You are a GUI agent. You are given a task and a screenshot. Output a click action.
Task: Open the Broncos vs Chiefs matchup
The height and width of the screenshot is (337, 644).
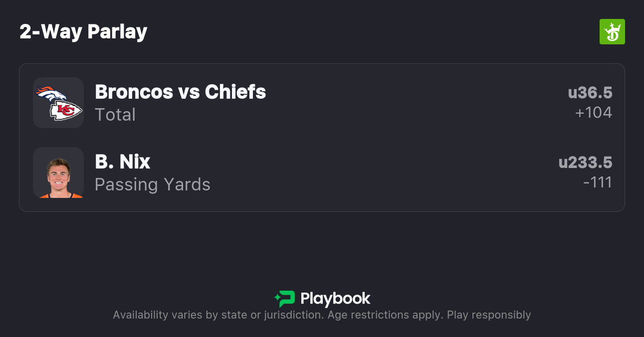tap(180, 92)
